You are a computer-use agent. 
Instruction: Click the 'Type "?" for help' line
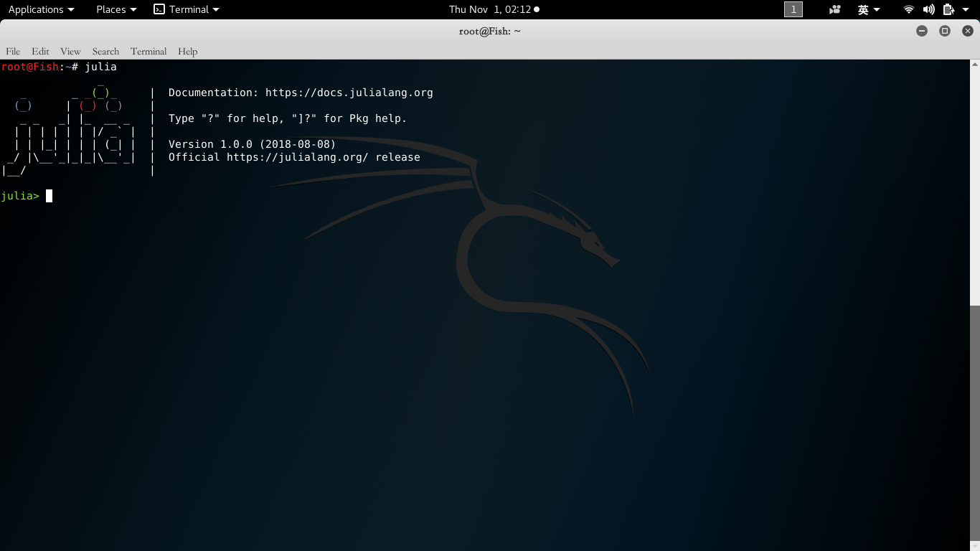288,118
